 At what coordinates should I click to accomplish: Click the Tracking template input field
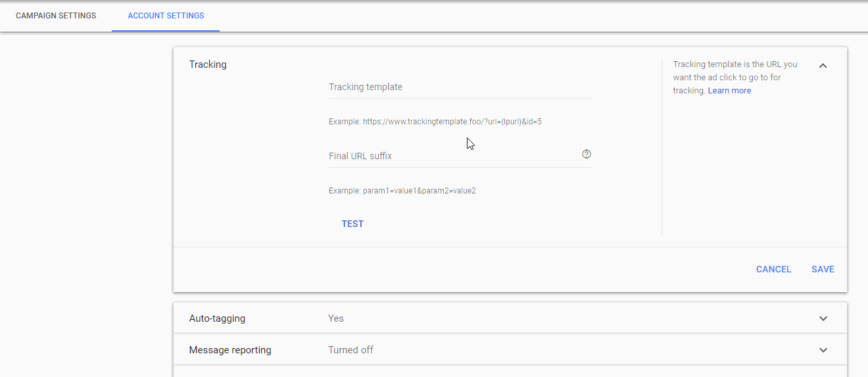point(460,88)
